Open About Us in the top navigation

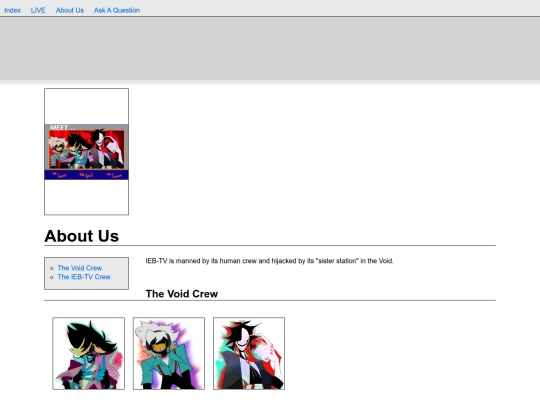70,10
